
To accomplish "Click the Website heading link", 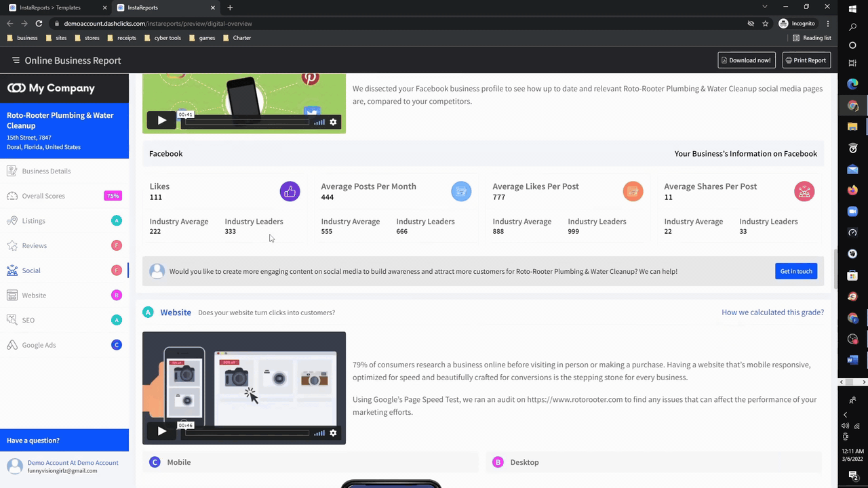I will [x=176, y=312].
